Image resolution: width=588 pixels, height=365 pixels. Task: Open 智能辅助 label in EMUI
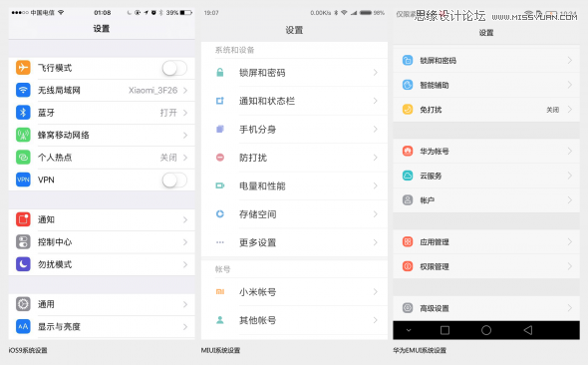pos(435,85)
